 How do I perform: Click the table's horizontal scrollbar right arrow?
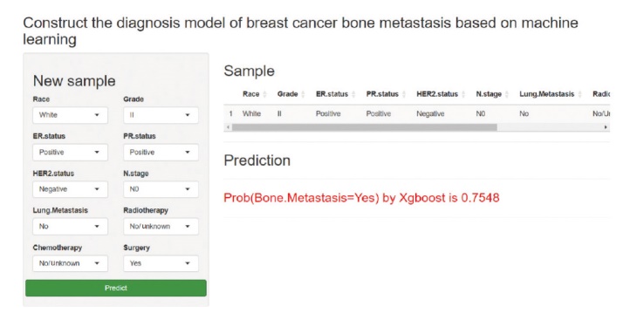[606, 127]
